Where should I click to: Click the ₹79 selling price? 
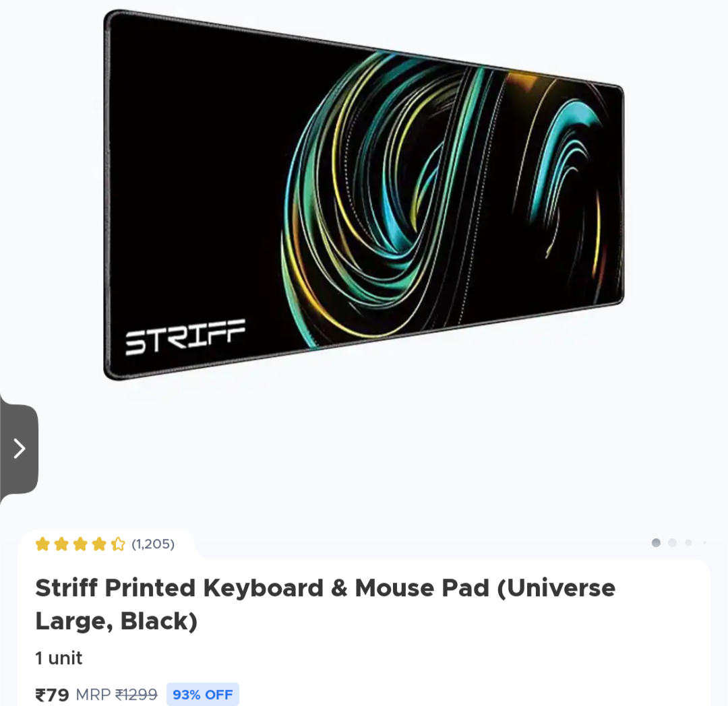click(x=52, y=695)
